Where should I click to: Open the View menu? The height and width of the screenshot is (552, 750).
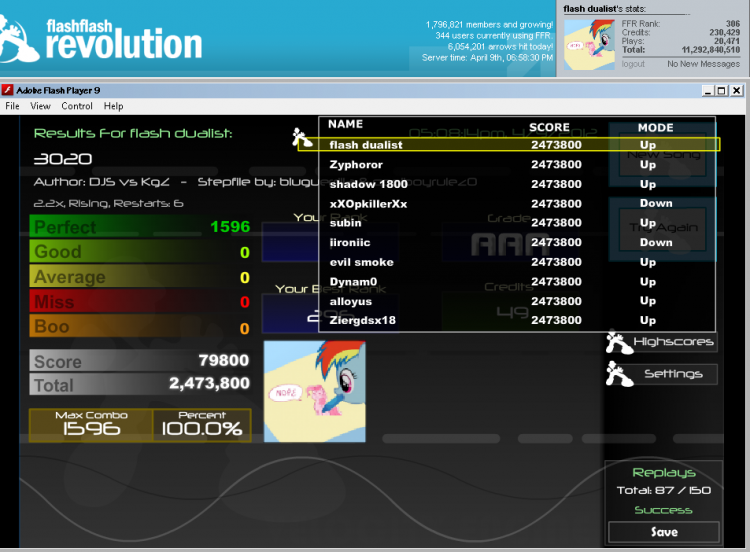[x=40, y=106]
